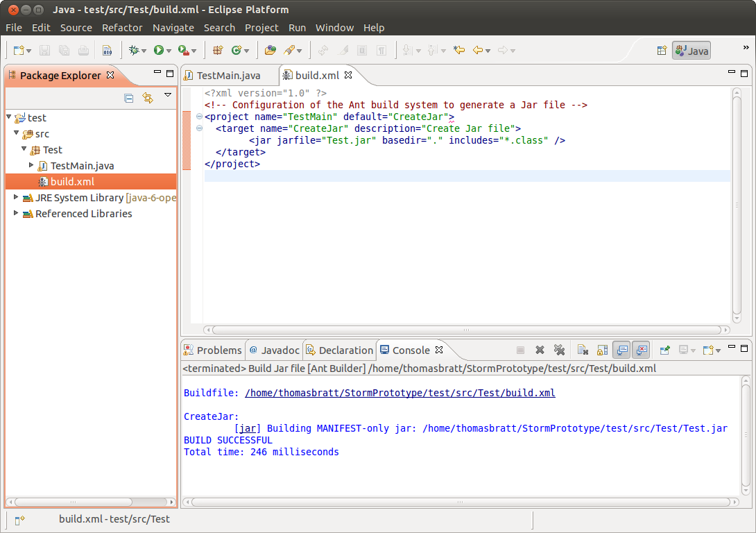756x533 pixels.
Task: Open the External Tools dropdown arrow
Action: click(x=194, y=51)
